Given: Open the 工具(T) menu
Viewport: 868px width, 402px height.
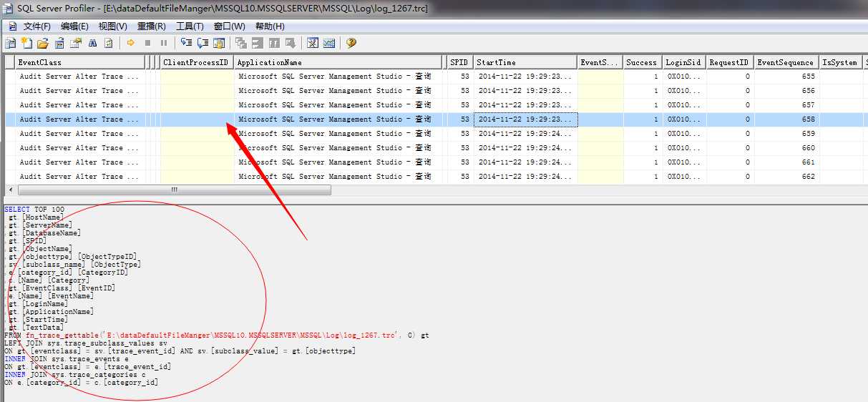Looking at the screenshot, I should (190, 26).
